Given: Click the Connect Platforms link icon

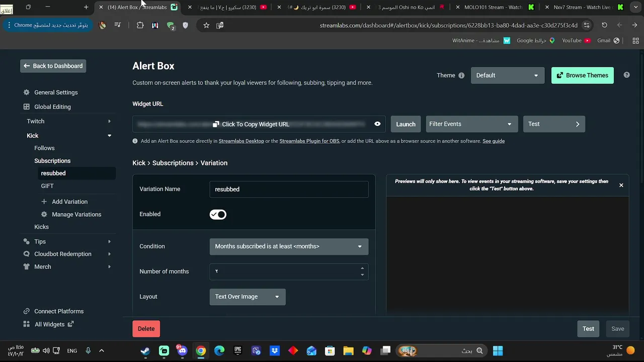Looking at the screenshot, I should 27,311.
